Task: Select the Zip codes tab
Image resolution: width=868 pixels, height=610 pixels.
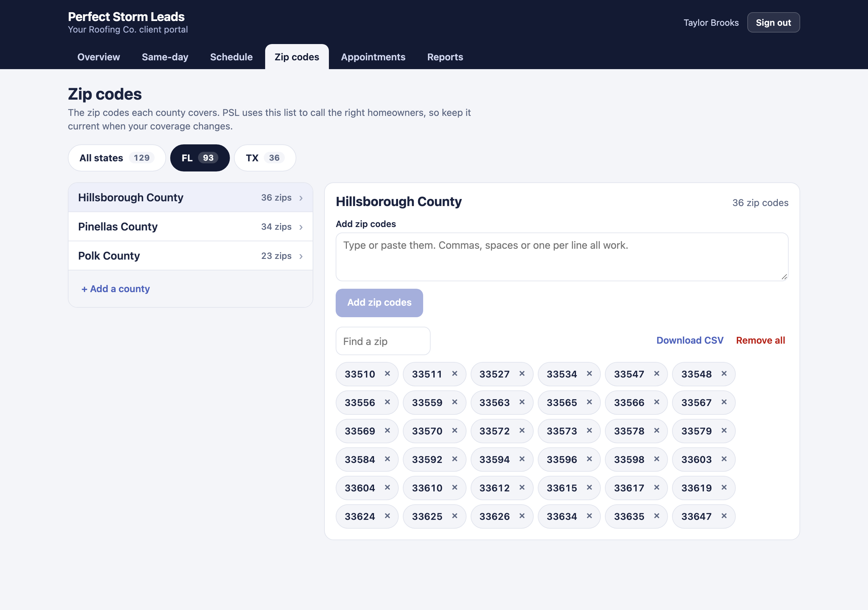Action: point(297,57)
